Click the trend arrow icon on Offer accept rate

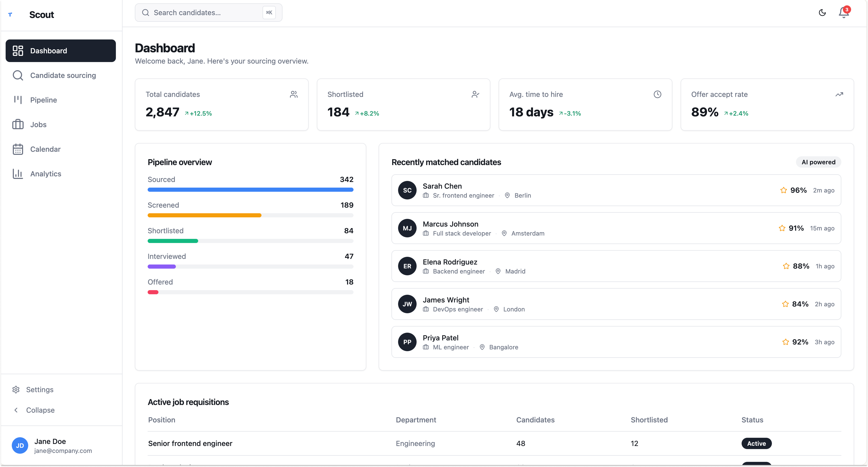coord(839,94)
